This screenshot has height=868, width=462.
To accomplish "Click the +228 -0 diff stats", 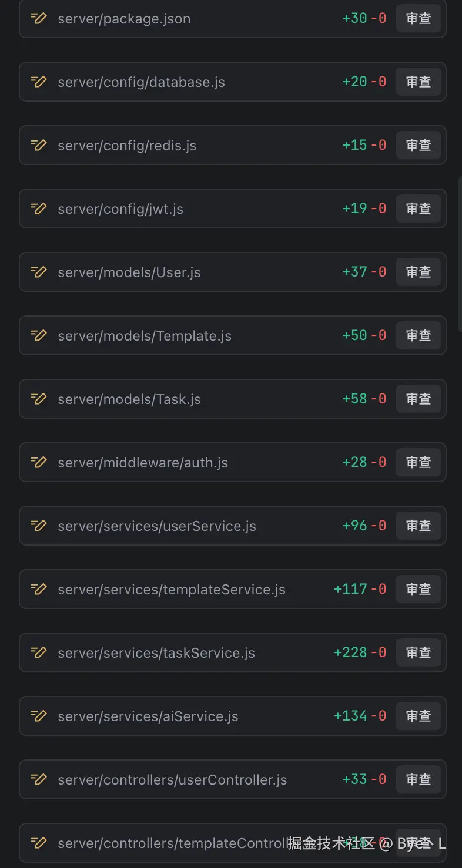I will [x=360, y=652].
